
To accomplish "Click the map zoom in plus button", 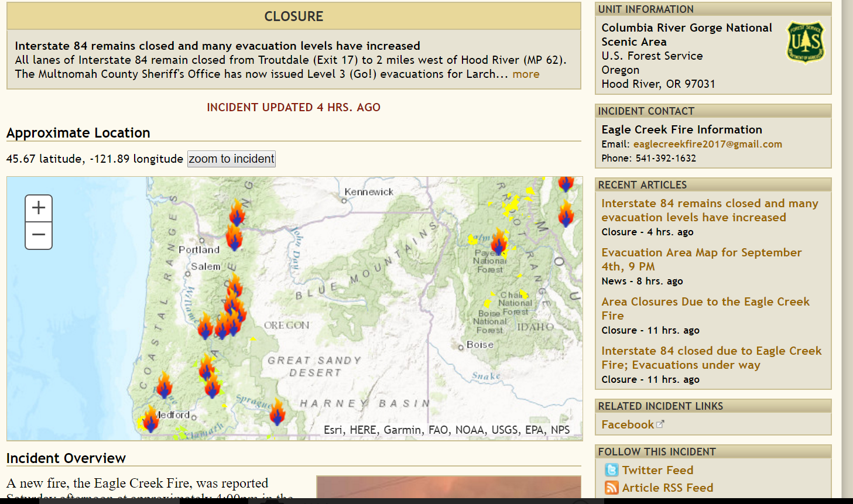I will tap(39, 208).
